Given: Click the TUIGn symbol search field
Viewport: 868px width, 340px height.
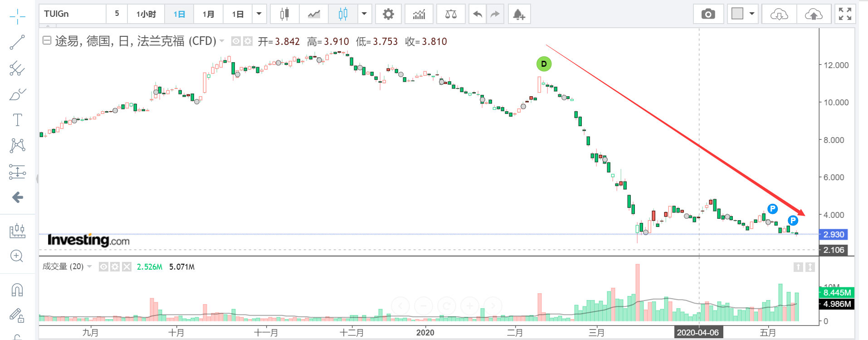Looking at the screenshot, I should [73, 14].
